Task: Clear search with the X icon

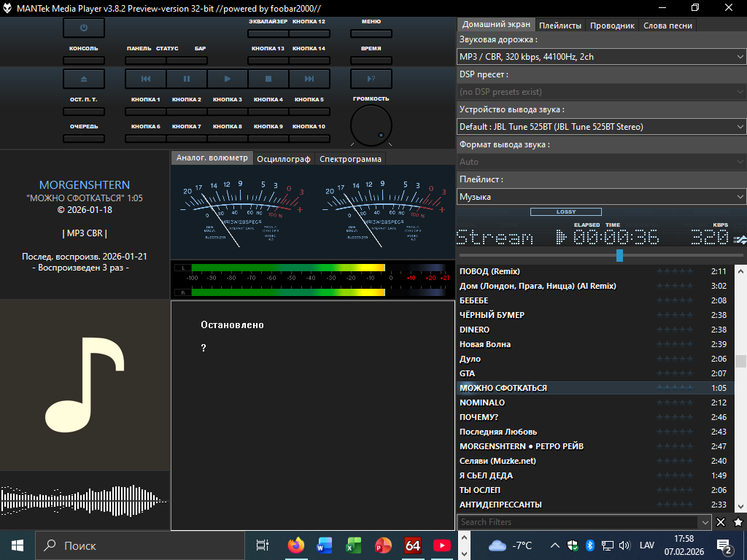Action: [x=721, y=522]
